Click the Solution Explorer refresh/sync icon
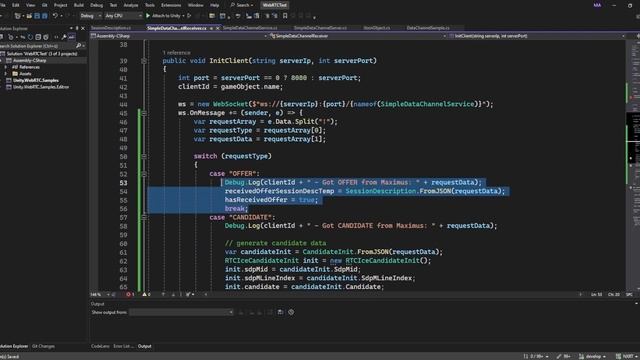Viewport: 640px width, 360px height. point(30,37)
